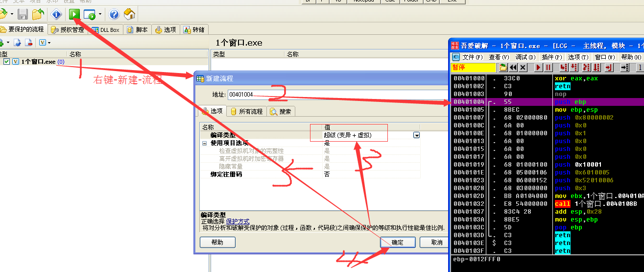
Task: Open the 查看(V) menu in debugger
Action: pyautogui.click(x=499, y=57)
